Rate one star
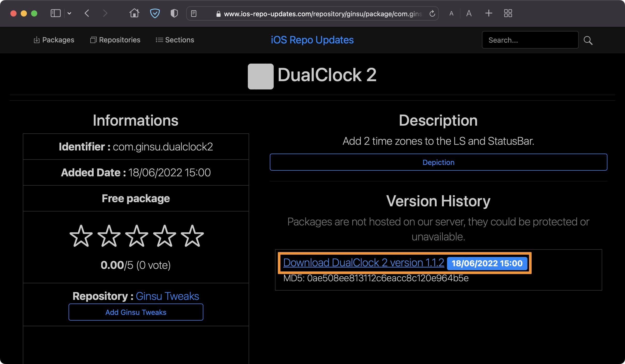 (x=81, y=236)
